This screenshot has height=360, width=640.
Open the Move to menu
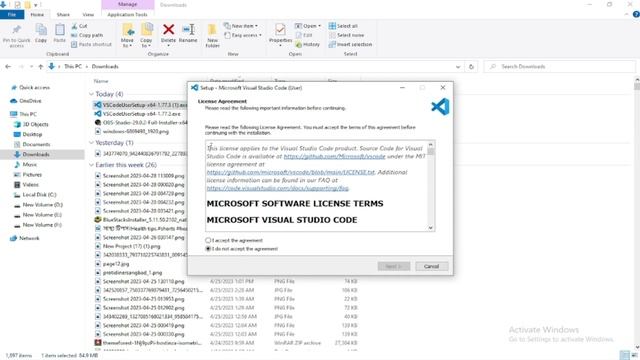click(x=127, y=36)
